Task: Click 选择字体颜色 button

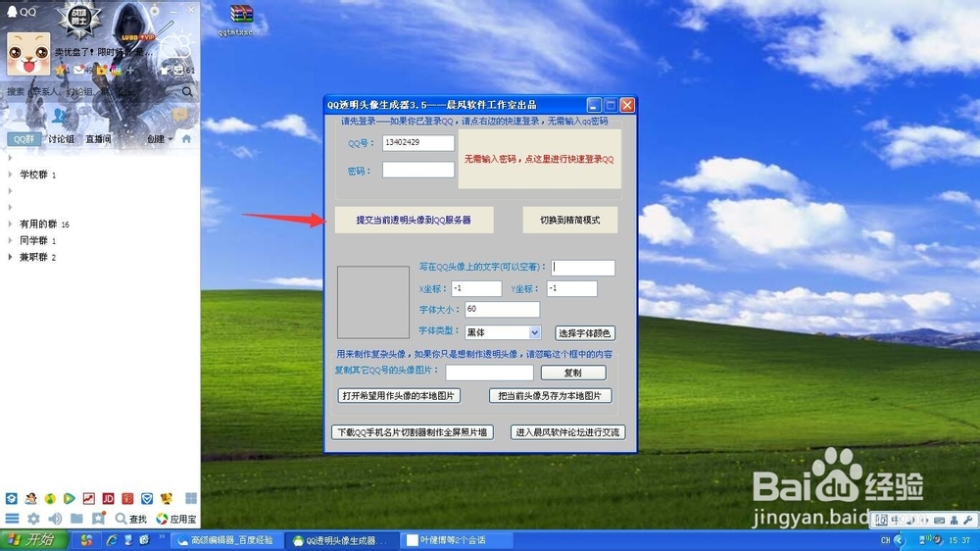Action: coord(584,333)
